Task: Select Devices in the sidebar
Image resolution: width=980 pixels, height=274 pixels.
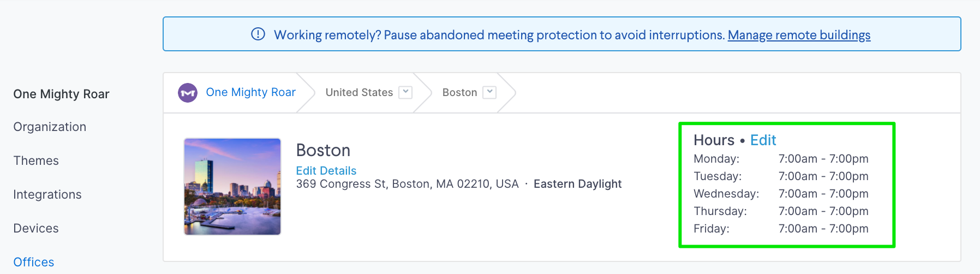Action: (36, 228)
